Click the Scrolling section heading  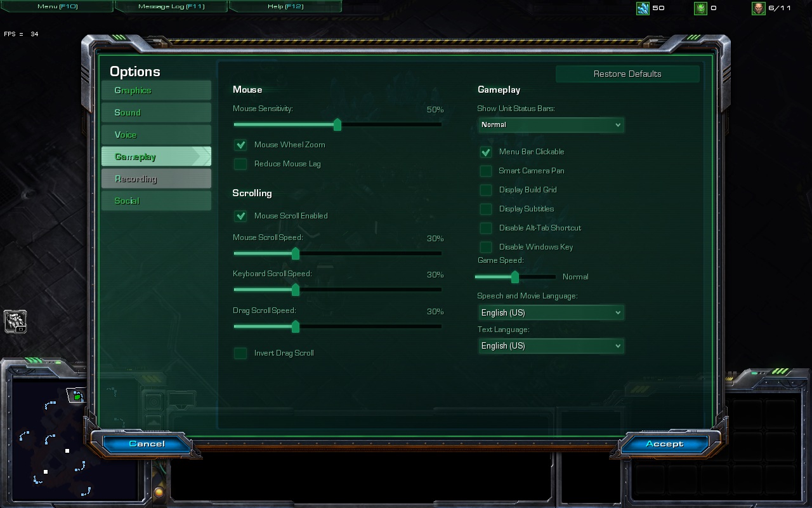coord(252,193)
